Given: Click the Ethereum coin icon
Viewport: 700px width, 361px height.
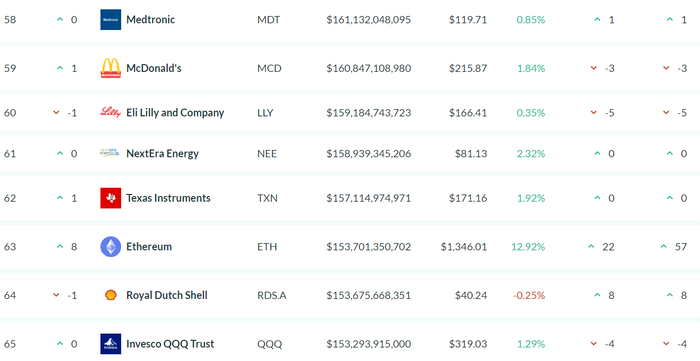Looking at the screenshot, I should [x=110, y=246].
